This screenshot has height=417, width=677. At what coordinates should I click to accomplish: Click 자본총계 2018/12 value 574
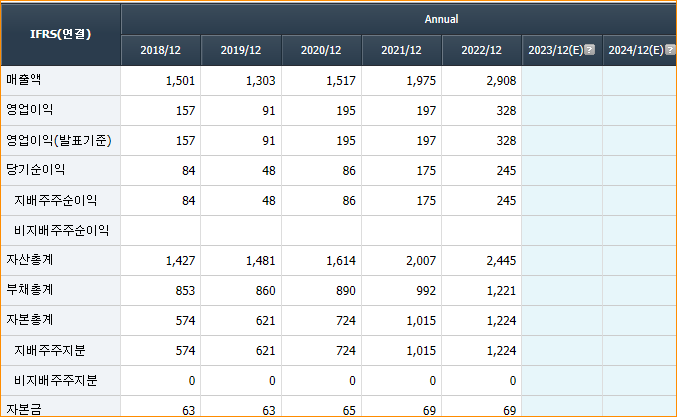click(x=185, y=321)
